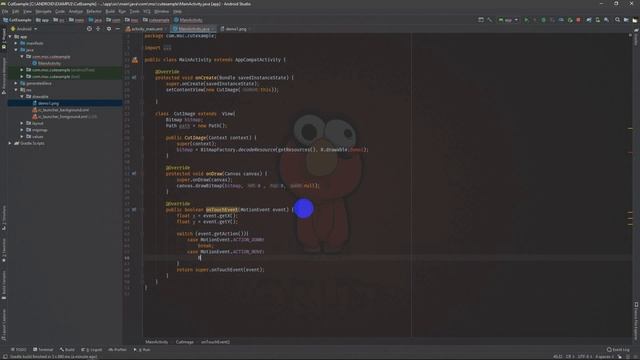Select the MainActivity.java editor tab
This screenshot has height=360, width=640.
pos(192,29)
